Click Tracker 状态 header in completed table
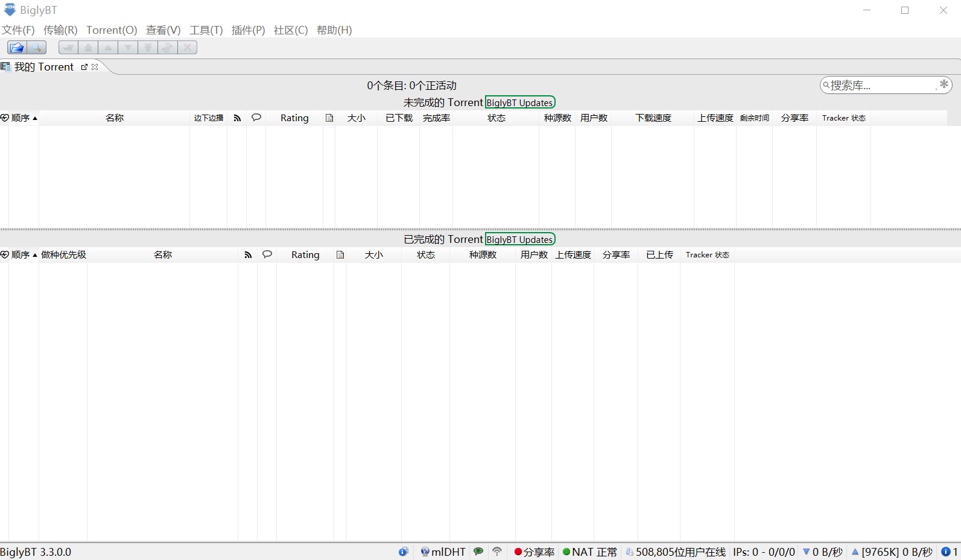This screenshot has width=961, height=560. 708,255
